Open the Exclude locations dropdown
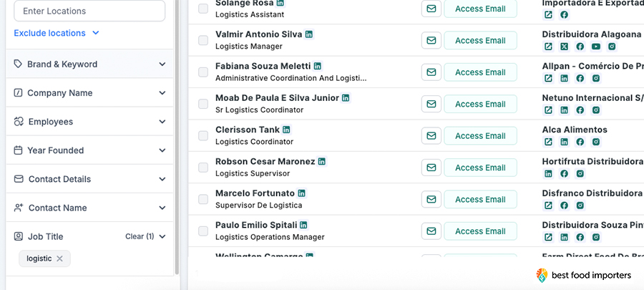This screenshot has width=644, height=290. pos(57,33)
